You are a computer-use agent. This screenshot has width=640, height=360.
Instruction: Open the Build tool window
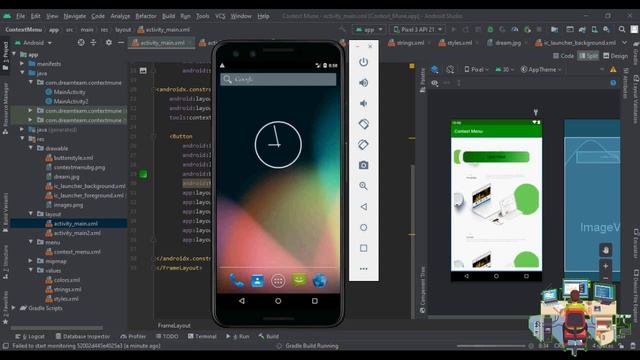269,336
